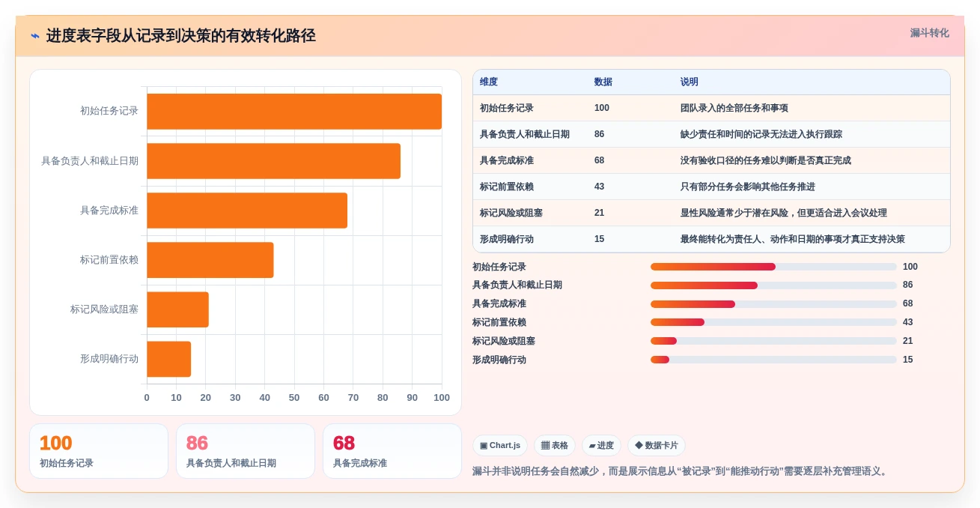
Task: Click the table value 43
Action: point(600,187)
